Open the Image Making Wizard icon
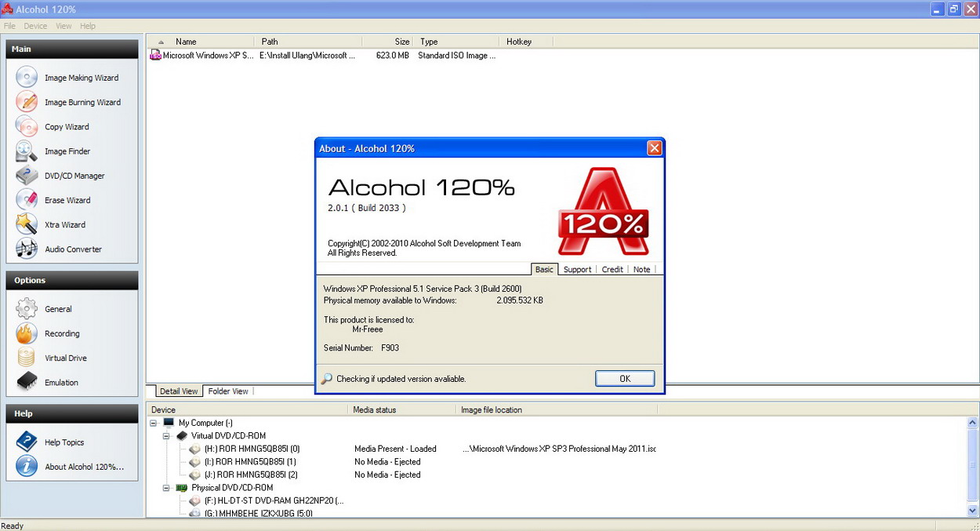The width and height of the screenshot is (980, 531). pos(27,78)
